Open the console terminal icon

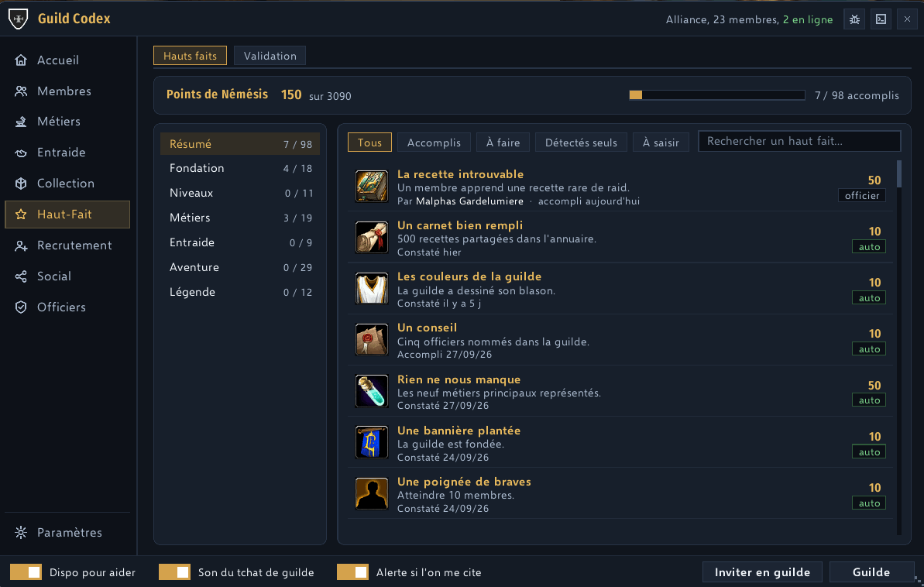pyautogui.click(x=881, y=19)
